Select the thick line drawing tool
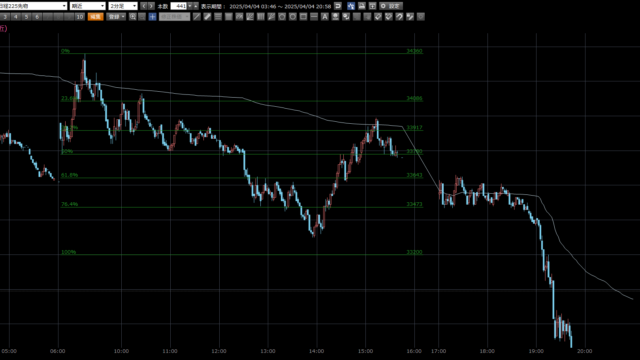This screenshot has width=640, height=360. tap(207, 17)
